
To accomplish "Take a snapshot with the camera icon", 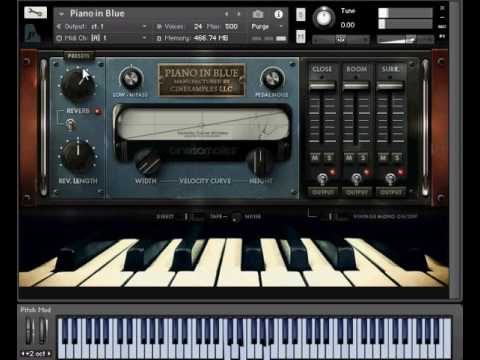I will 258,14.
